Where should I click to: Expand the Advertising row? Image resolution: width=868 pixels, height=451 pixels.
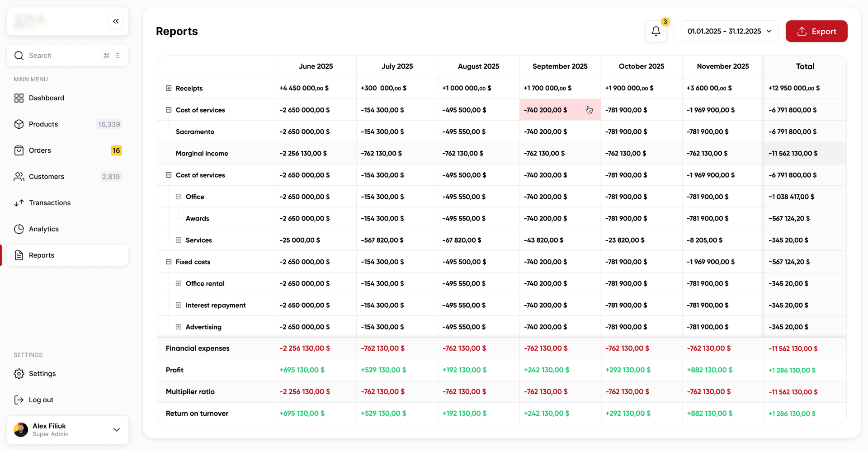(179, 327)
